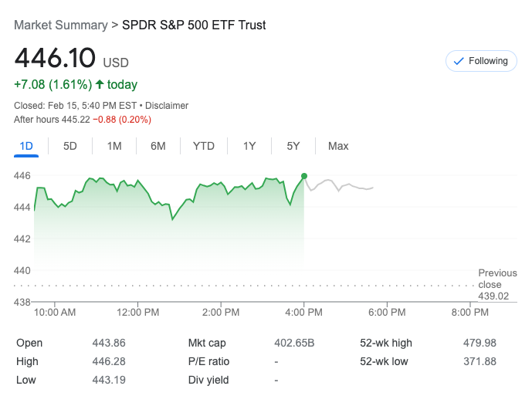
Task: Switch to the 5Y tab
Action: click(293, 146)
